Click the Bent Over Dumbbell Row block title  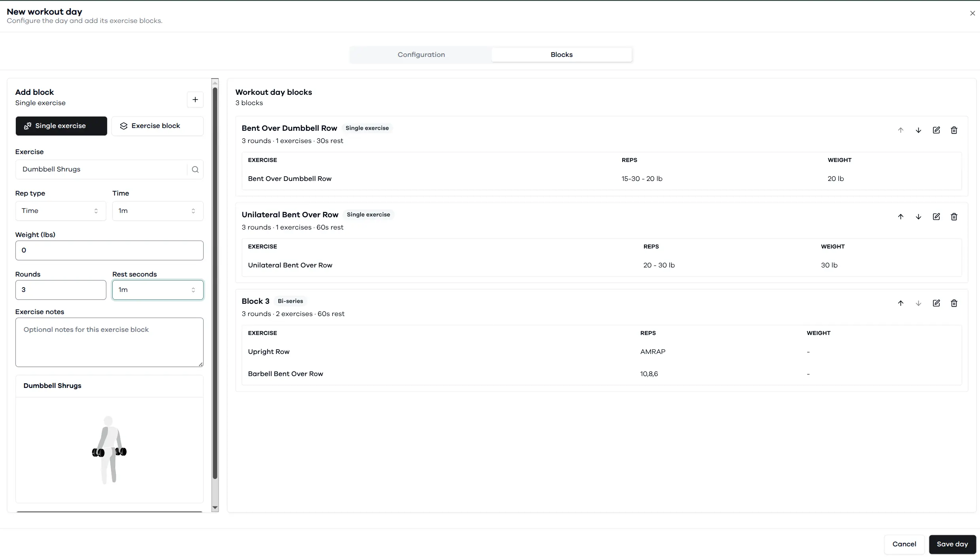[x=289, y=128]
